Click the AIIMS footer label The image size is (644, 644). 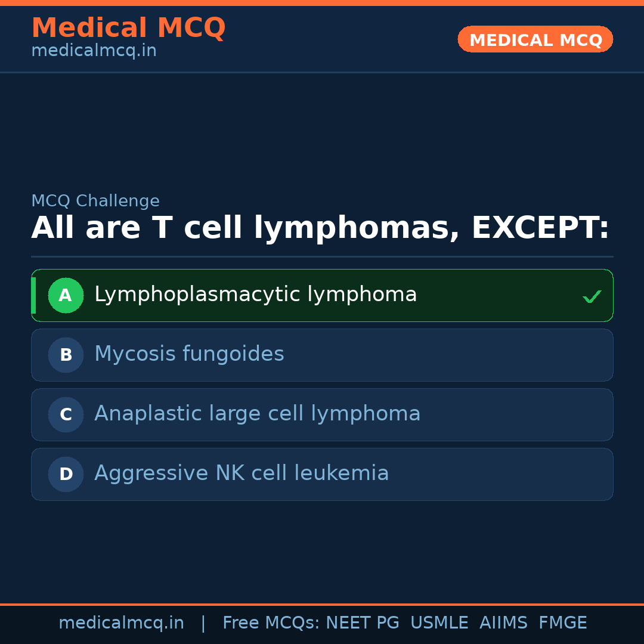click(x=503, y=623)
